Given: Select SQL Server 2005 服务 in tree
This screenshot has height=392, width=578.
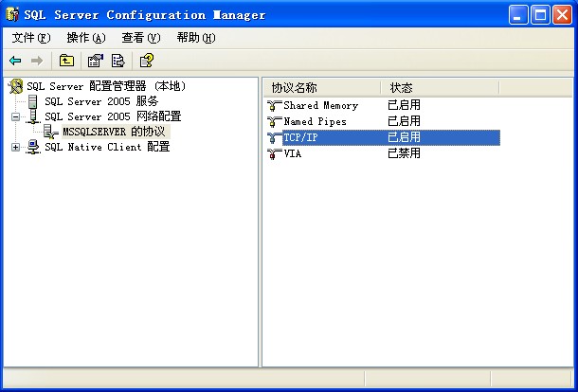Looking at the screenshot, I should pyautogui.click(x=101, y=101).
